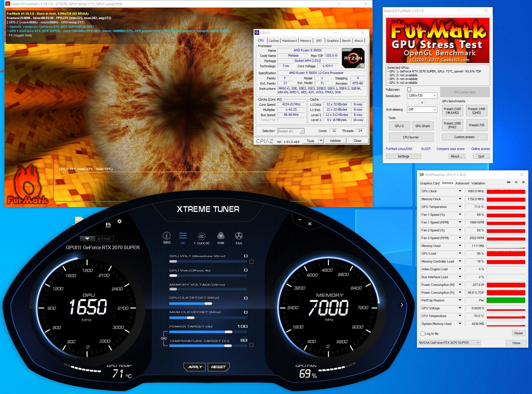This screenshot has height=394, width=532.
Task: Click the FurMark resolution width input field
Action: [x=413, y=102]
